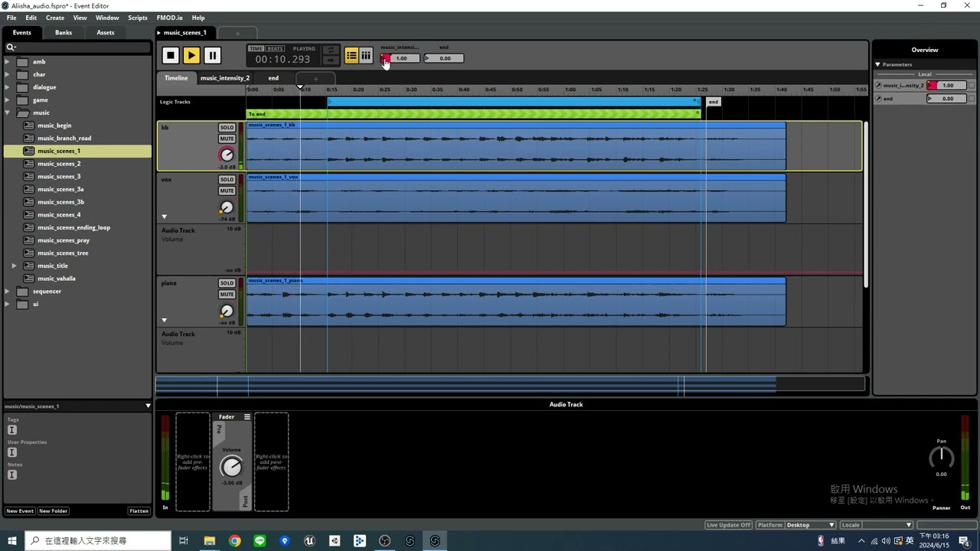Open the end parameter tab
Screen dimensions: 980x551
tap(273, 78)
